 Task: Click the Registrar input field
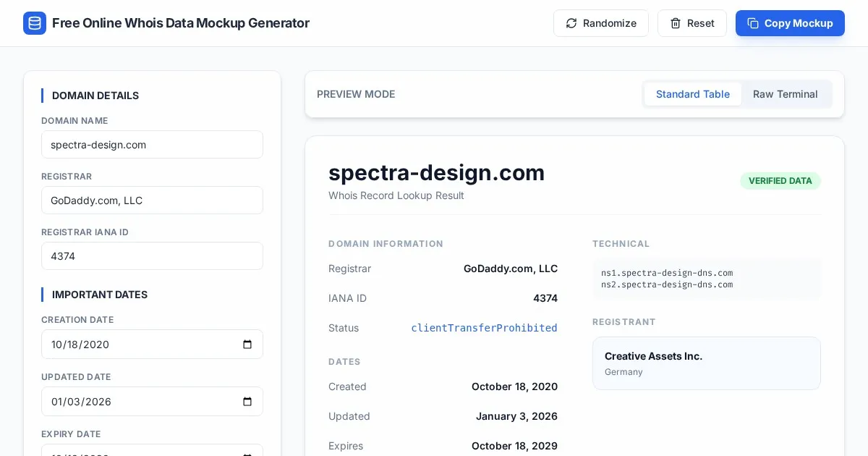pyautogui.click(x=152, y=200)
